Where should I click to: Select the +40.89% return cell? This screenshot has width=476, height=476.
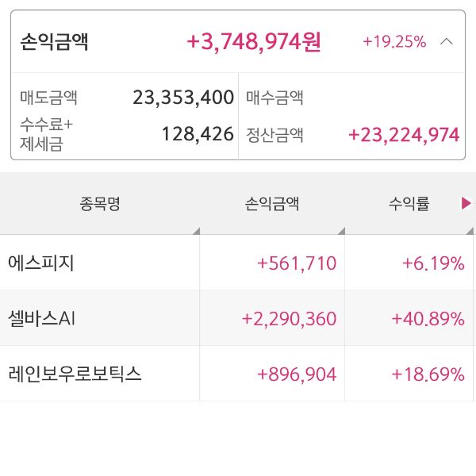pos(428,319)
